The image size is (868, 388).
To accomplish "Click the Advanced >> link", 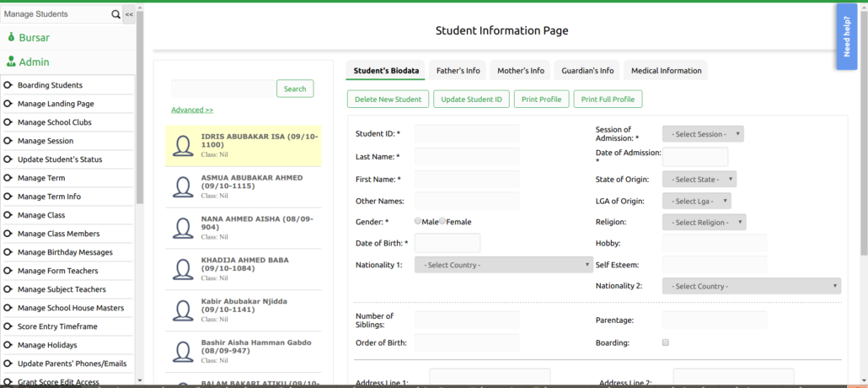I will click(192, 110).
